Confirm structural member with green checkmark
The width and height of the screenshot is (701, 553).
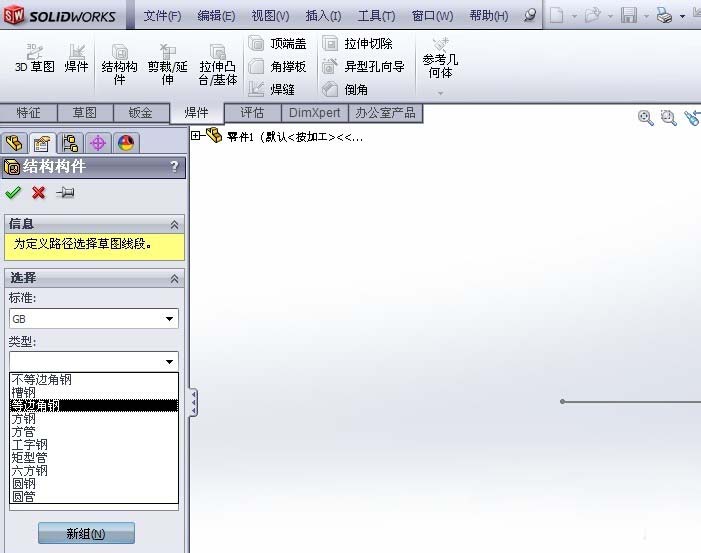pyautogui.click(x=13, y=193)
